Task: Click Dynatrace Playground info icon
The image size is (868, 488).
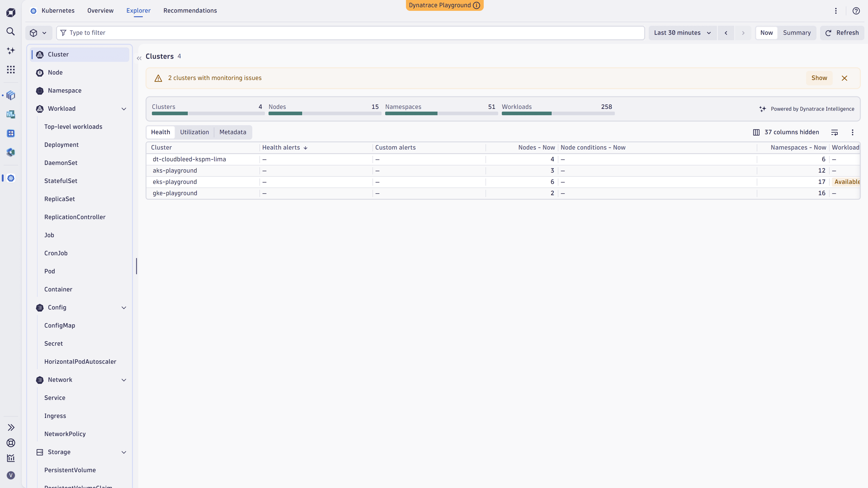Action: coord(476,5)
